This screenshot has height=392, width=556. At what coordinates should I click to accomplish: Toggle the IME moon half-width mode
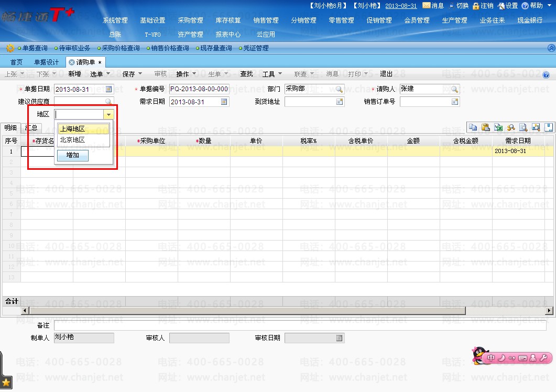click(502, 358)
